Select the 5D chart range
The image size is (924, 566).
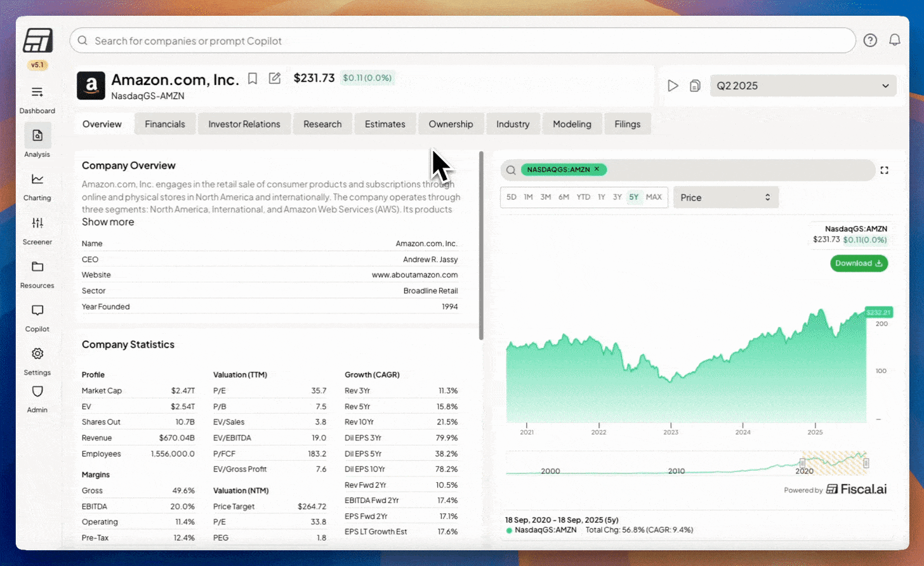pos(511,197)
